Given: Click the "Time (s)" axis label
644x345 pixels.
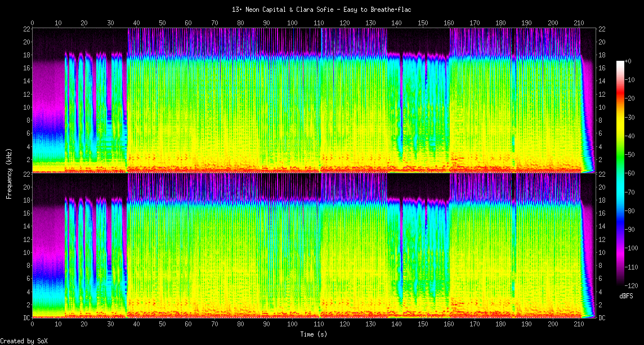Looking at the screenshot, I should (x=313, y=334).
